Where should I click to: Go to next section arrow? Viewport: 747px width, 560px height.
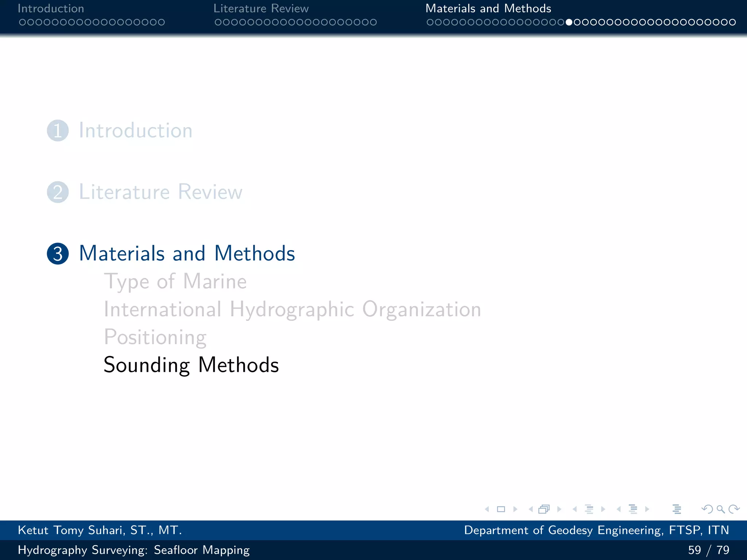click(x=647, y=509)
